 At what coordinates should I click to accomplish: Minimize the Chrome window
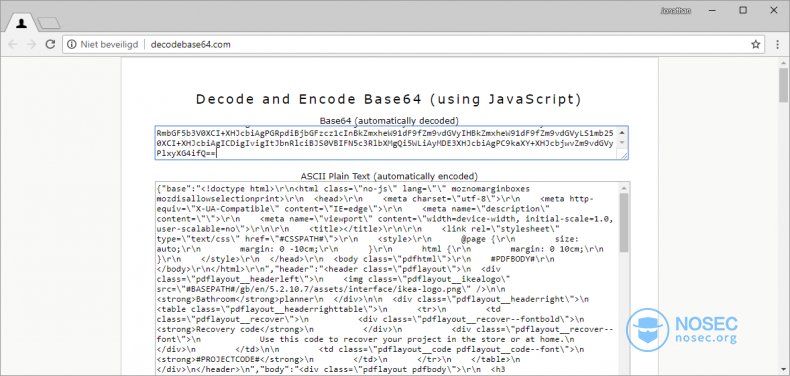(712, 10)
